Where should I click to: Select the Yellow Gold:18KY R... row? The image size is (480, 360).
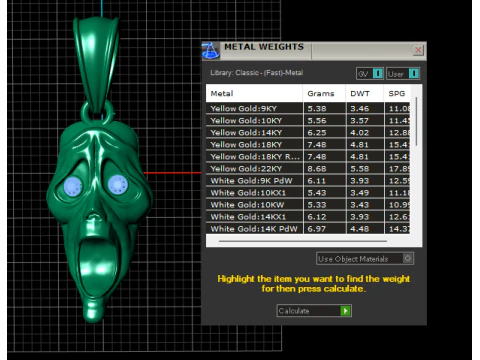pyautogui.click(x=308, y=156)
